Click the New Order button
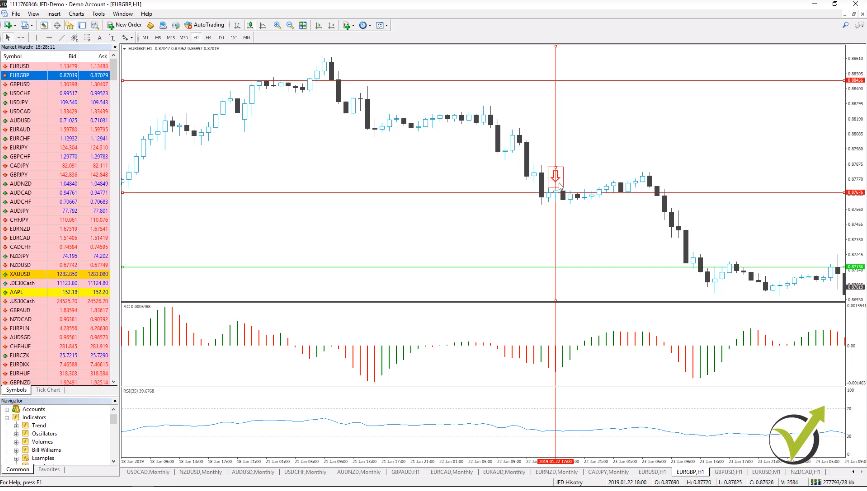 click(x=125, y=25)
